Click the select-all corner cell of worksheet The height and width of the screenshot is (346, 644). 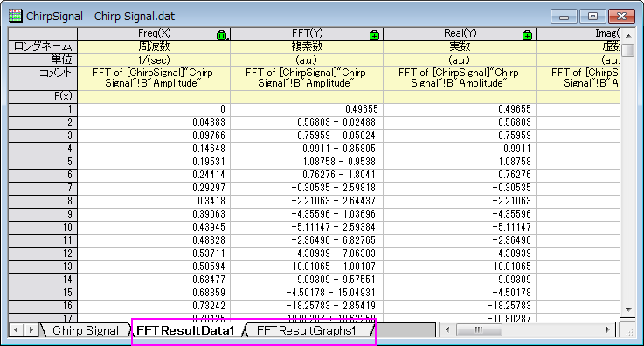(43, 34)
